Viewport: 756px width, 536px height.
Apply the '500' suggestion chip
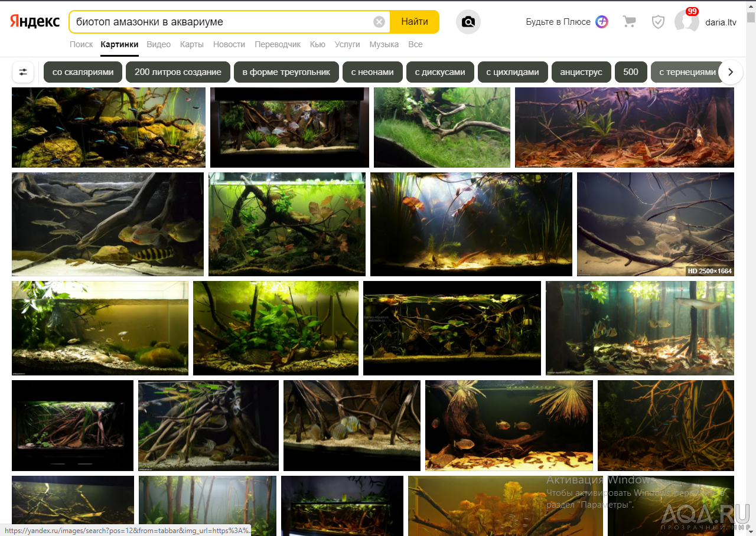pyautogui.click(x=631, y=72)
